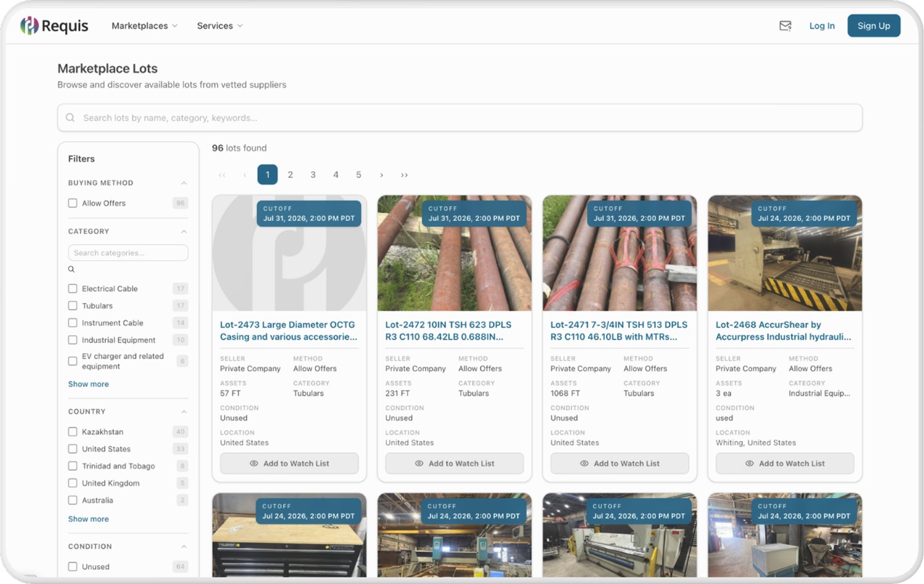
Task: Add Lot-2473 to Watch List
Action: coord(289,463)
